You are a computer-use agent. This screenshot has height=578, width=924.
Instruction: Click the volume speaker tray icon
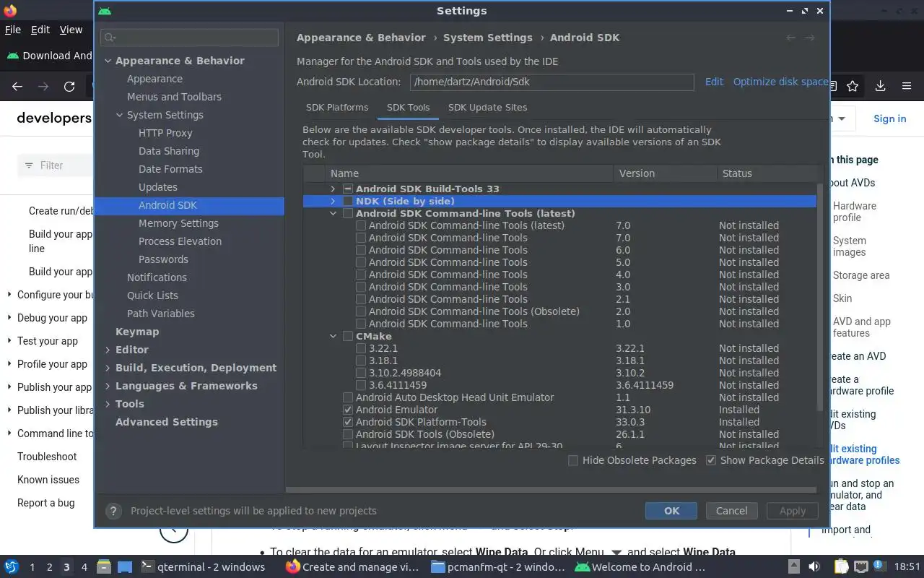(814, 567)
